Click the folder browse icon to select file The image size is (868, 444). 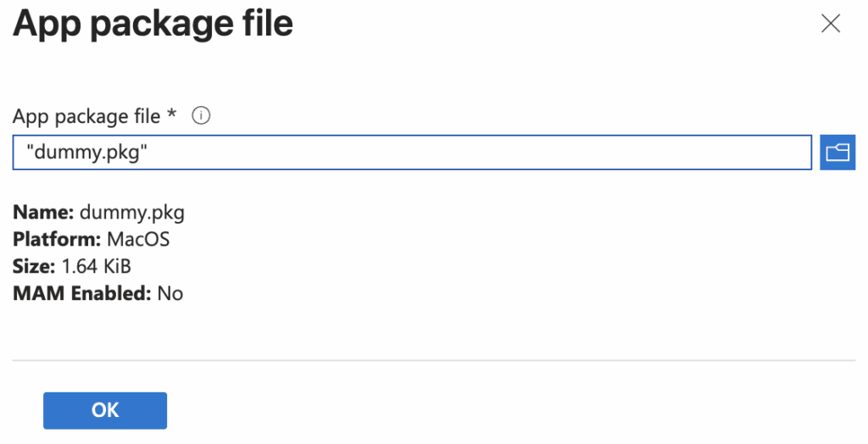pyautogui.click(x=837, y=153)
